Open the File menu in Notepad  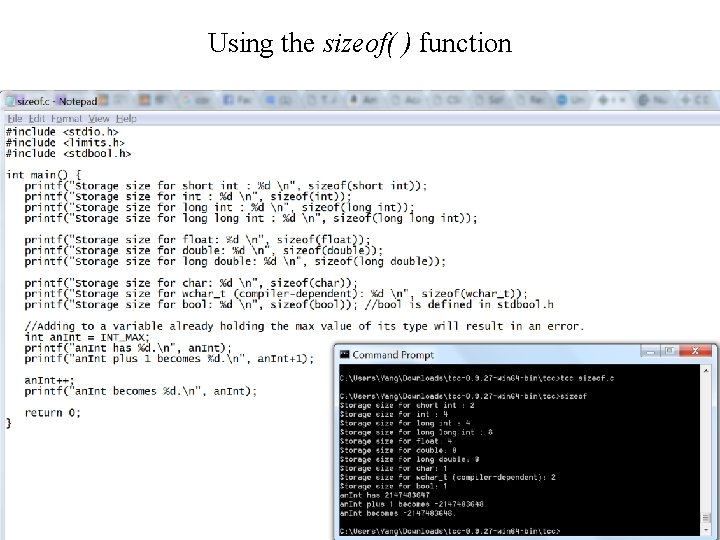coord(15,119)
